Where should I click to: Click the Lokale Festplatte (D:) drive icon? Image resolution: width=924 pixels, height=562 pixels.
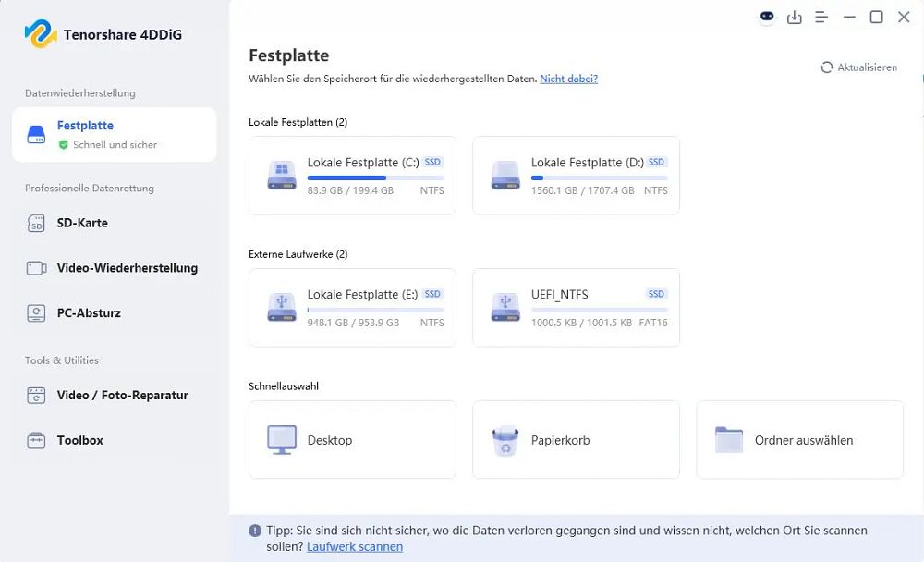[505, 176]
